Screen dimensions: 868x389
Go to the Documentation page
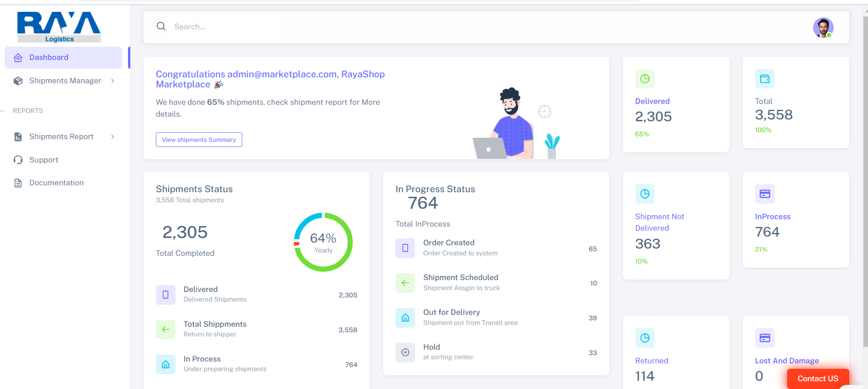(x=56, y=183)
